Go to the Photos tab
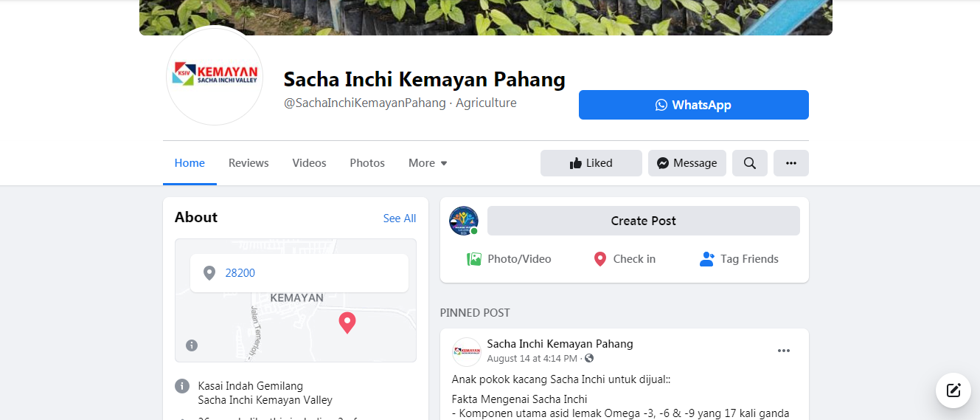This screenshot has width=980, height=420. click(367, 163)
